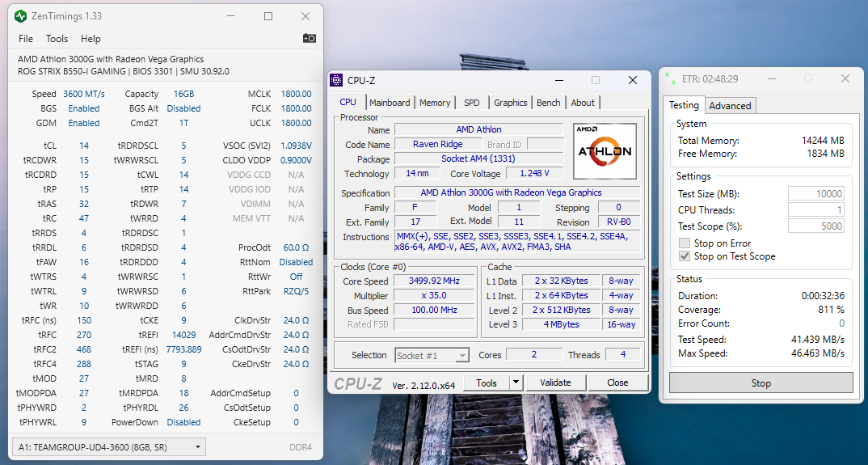Viewport: 868px width, 465px height.
Task: Switch to the SPD tab in CPU-Z
Action: (x=472, y=103)
